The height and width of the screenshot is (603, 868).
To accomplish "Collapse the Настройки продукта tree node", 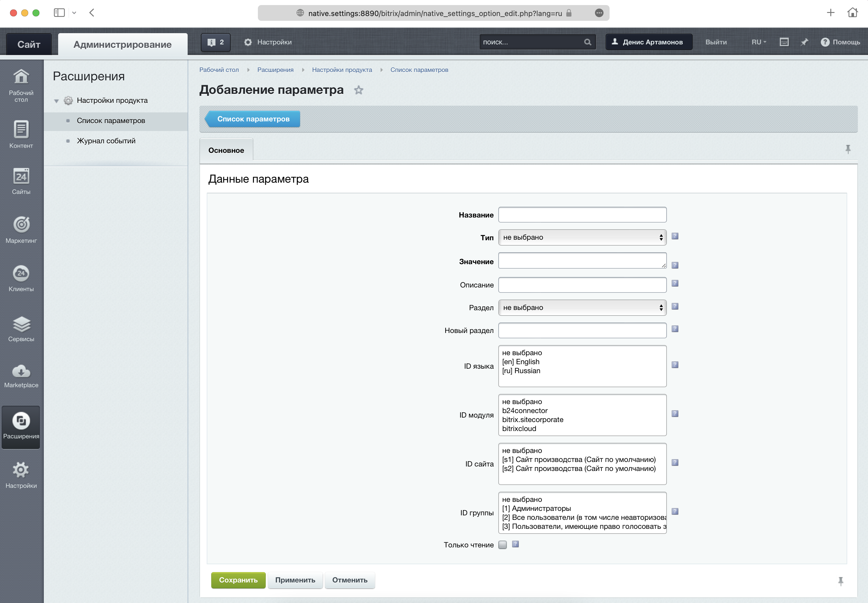I will click(x=56, y=101).
